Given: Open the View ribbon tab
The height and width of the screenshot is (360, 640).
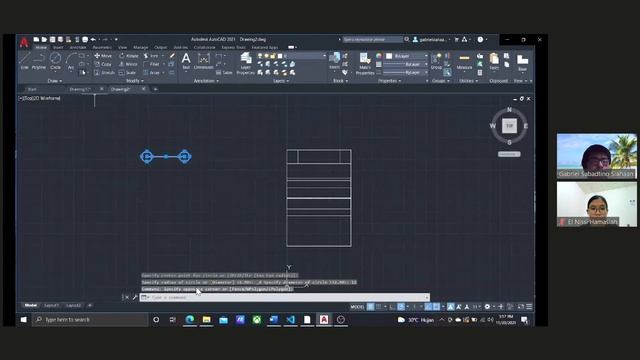Looking at the screenshot, I should [x=122, y=47].
